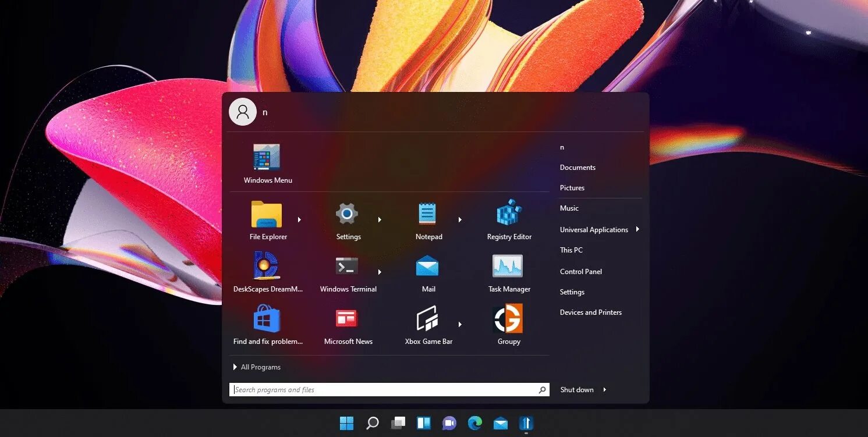Click the Shut down button
Screen dimensions: 868x437
coord(576,390)
